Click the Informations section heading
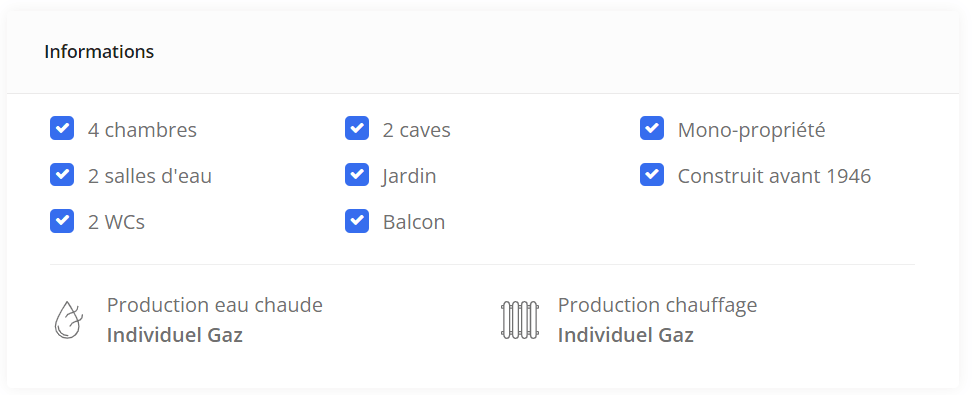This screenshot has height=395, width=972. pyautogui.click(x=99, y=51)
